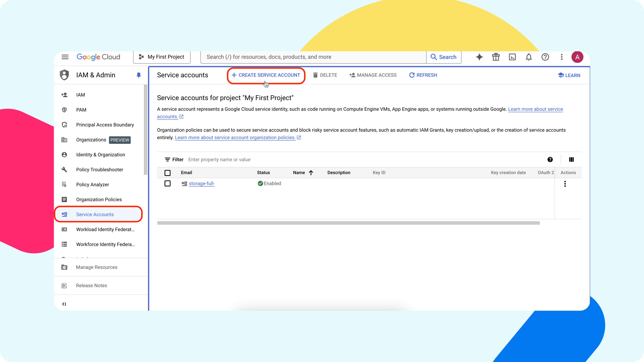The image size is (644, 362).
Task: Open actions menu for storage-full- account
Action: [x=565, y=184]
